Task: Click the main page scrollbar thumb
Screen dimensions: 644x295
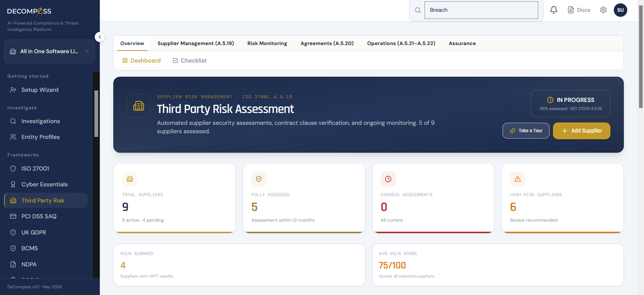Action: 641,56
